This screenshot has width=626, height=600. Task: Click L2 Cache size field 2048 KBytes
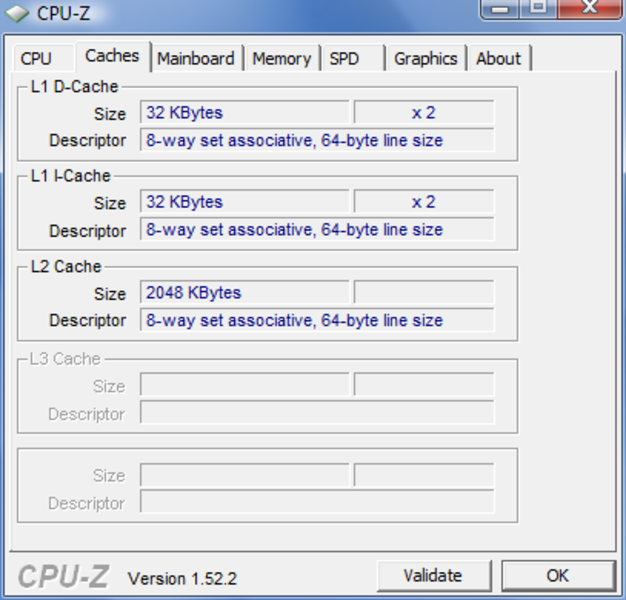pyautogui.click(x=244, y=293)
